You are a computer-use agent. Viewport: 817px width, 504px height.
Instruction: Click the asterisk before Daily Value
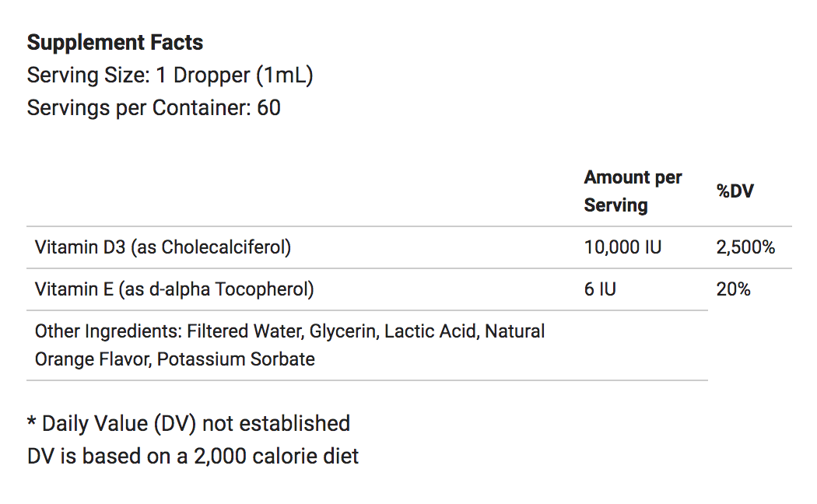31,421
